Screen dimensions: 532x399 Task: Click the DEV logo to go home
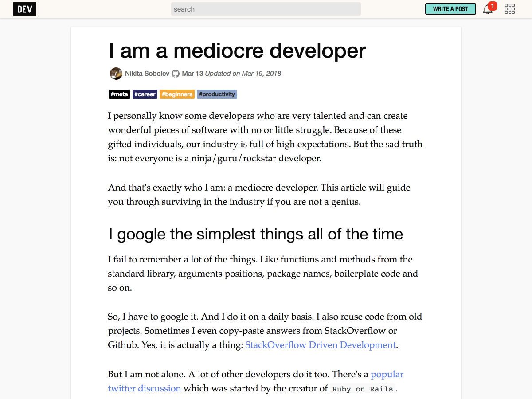(x=24, y=9)
